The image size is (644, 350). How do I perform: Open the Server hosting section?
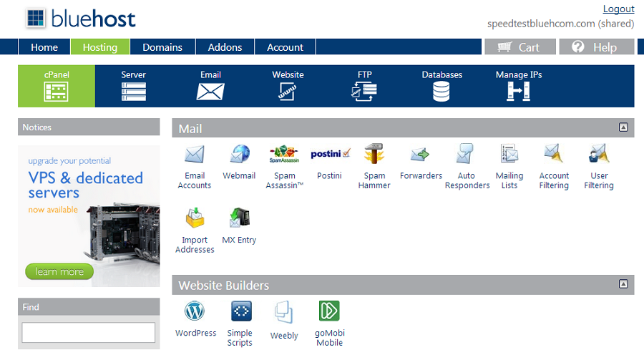coord(134,86)
